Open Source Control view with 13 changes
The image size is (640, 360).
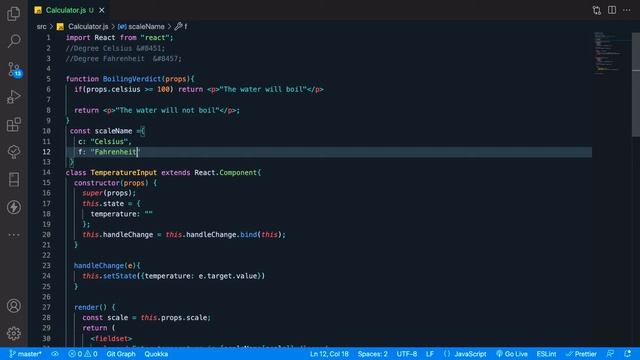[14, 69]
